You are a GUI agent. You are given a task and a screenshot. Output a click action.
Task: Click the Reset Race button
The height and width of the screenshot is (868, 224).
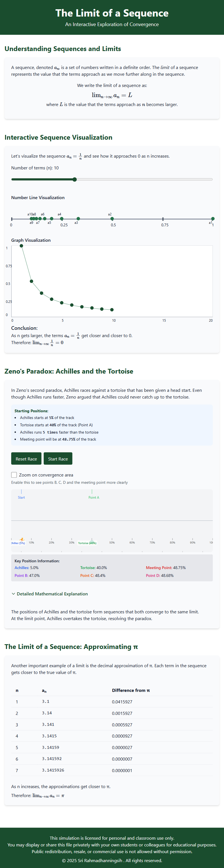pyautogui.click(x=26, y=459)
